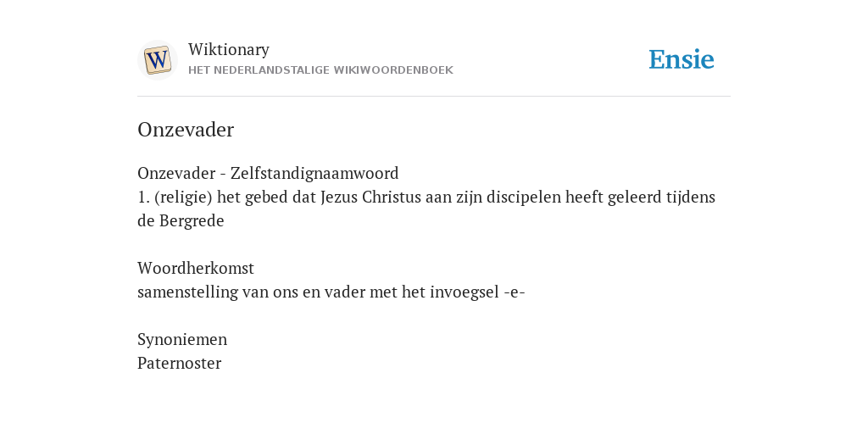The image size is (868, 434).
Task: Click the Woordherkomst section label
Action: (196, 269)
